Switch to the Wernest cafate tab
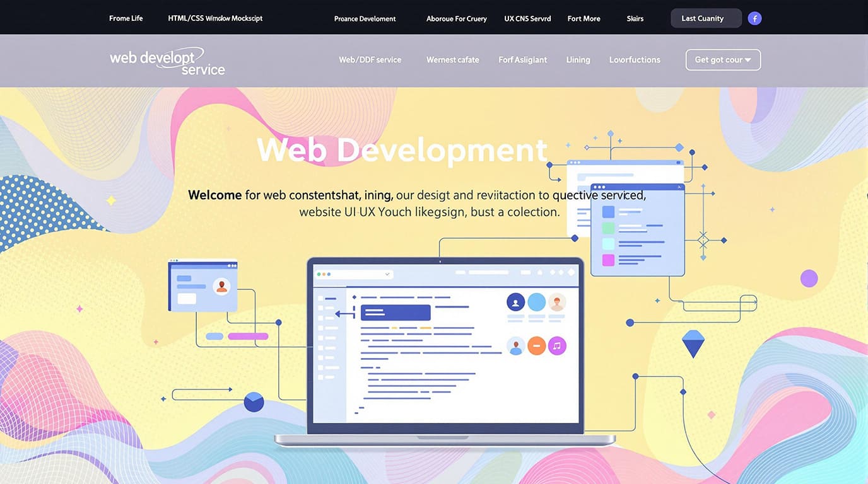Screen dimensions: 868x484 tap(452, 59)
